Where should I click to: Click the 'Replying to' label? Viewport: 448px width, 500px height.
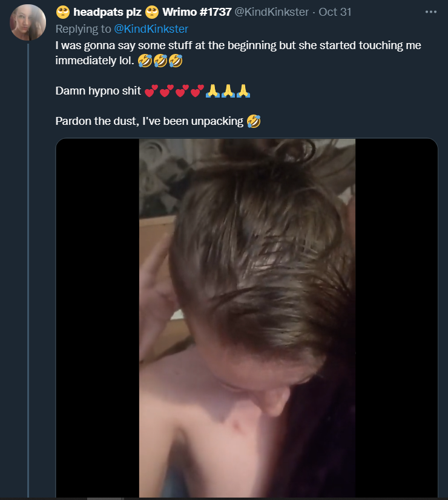(83, 29)
